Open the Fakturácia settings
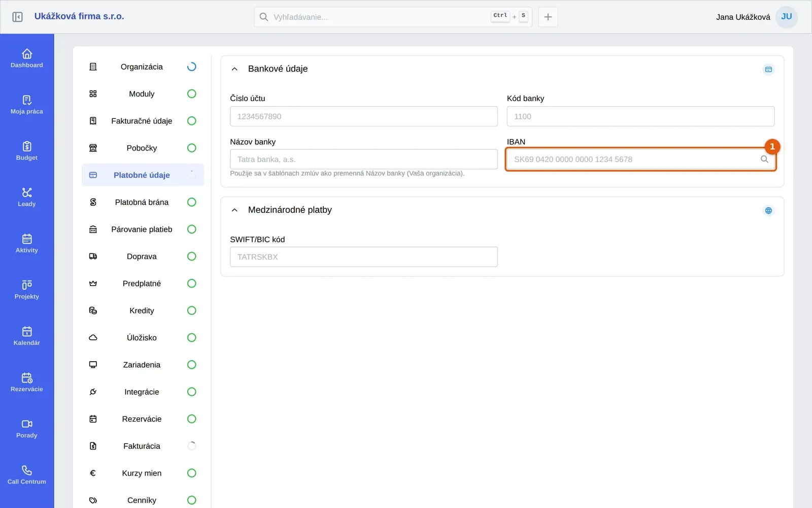Image resolution: width=812 pixels, height=508 pixels. 143,446
